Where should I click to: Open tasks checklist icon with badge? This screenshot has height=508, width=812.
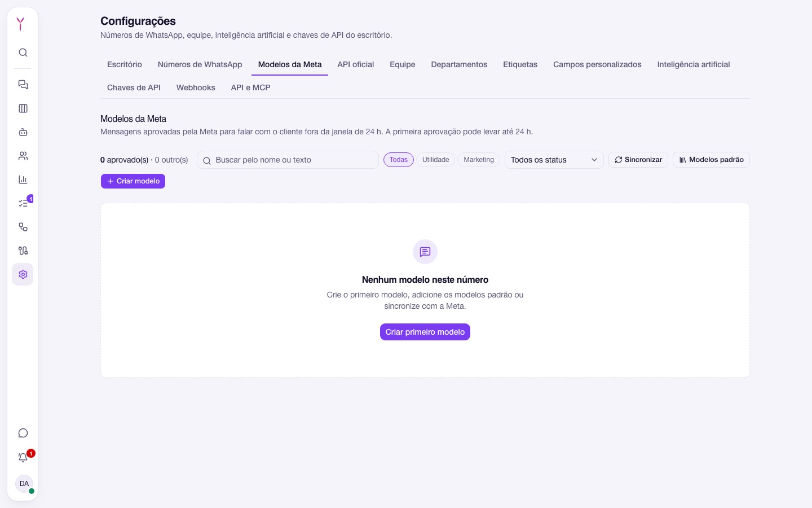(x=23, y=203)
